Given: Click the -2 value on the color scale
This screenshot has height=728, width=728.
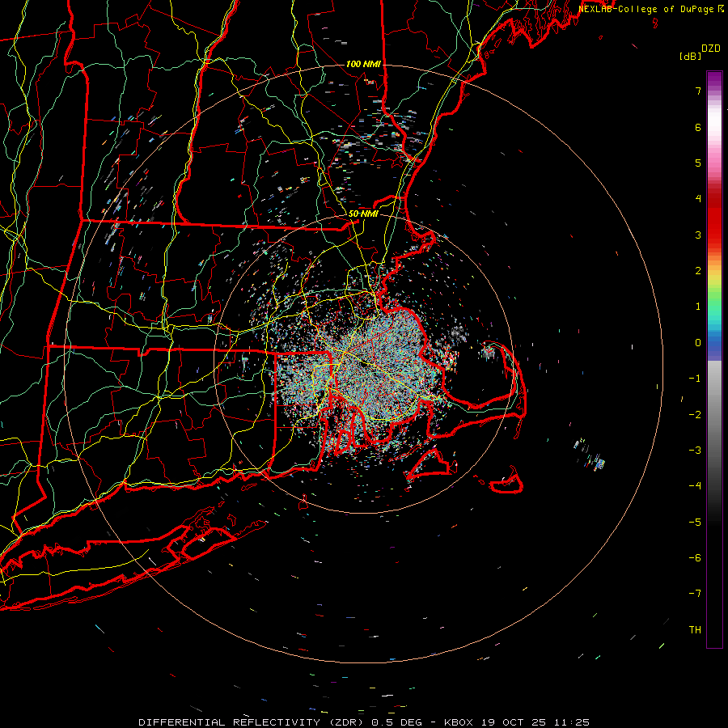Looking at the screenshot, I should tap(695, 415).
